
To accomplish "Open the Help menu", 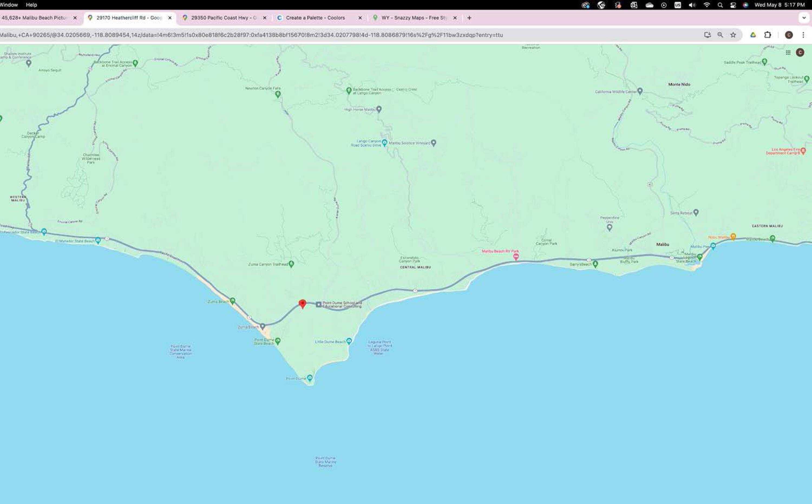I will (x=31, y=5).
